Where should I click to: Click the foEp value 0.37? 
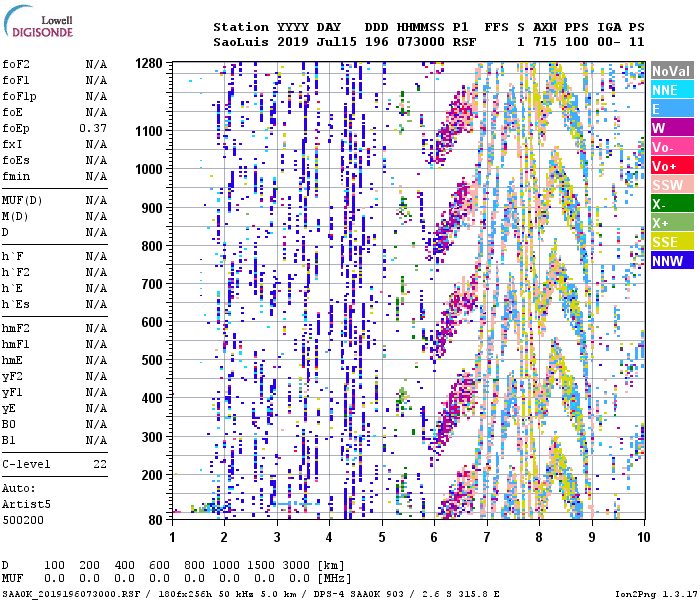coord(93,128)
